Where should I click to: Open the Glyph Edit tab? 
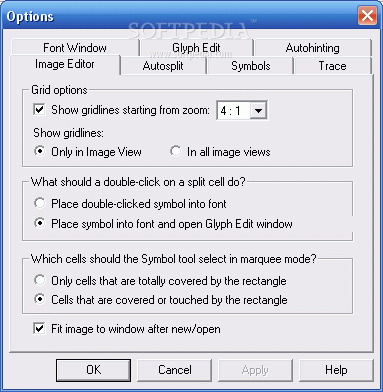coord(196,48)
